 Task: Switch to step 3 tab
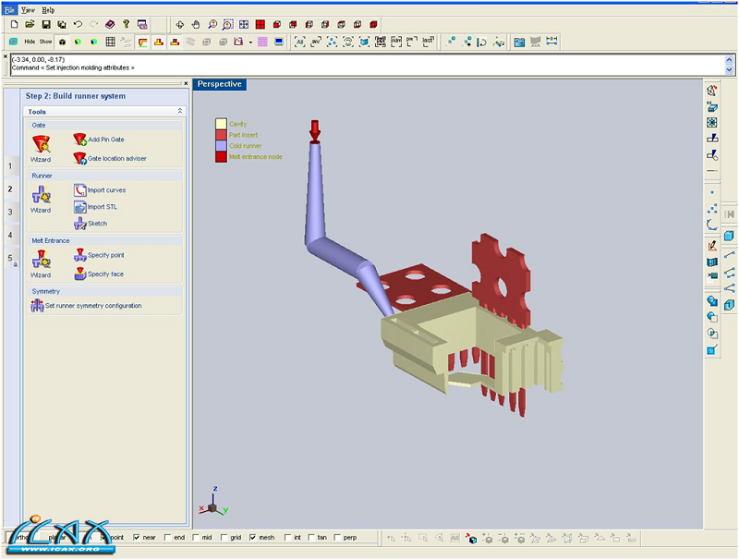click(10, 212)
